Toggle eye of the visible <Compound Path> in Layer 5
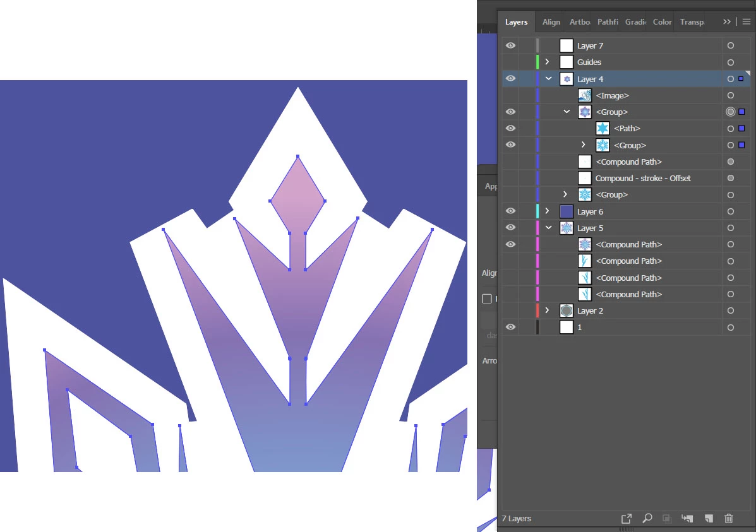The width and height of the screenshot is (756, 532). 510,244
